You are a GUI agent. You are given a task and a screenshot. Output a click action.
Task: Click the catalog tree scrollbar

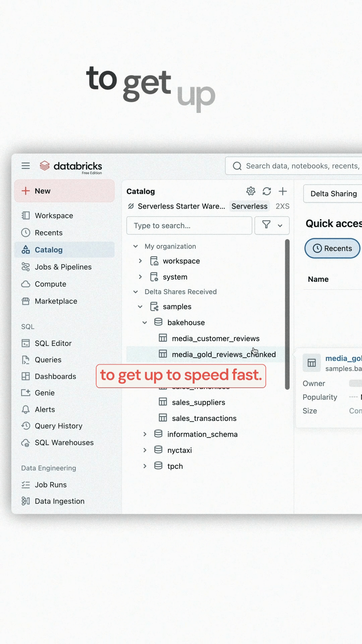coord(287,314)
